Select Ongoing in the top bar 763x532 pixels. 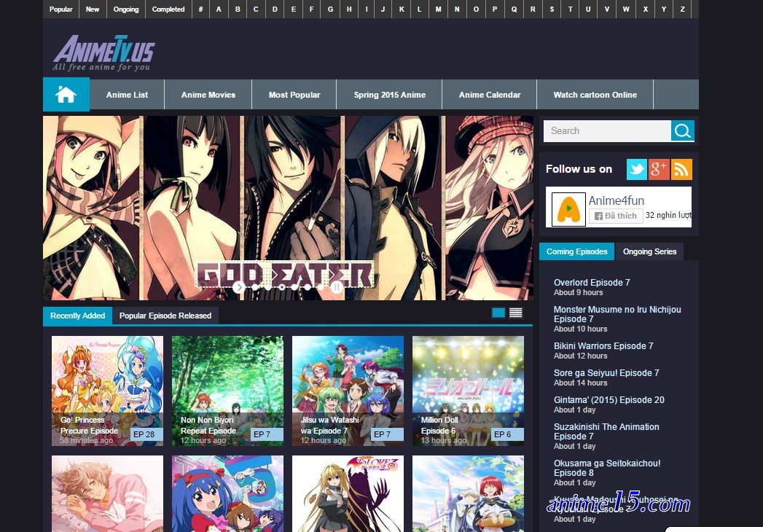click(x=126, y=9)
